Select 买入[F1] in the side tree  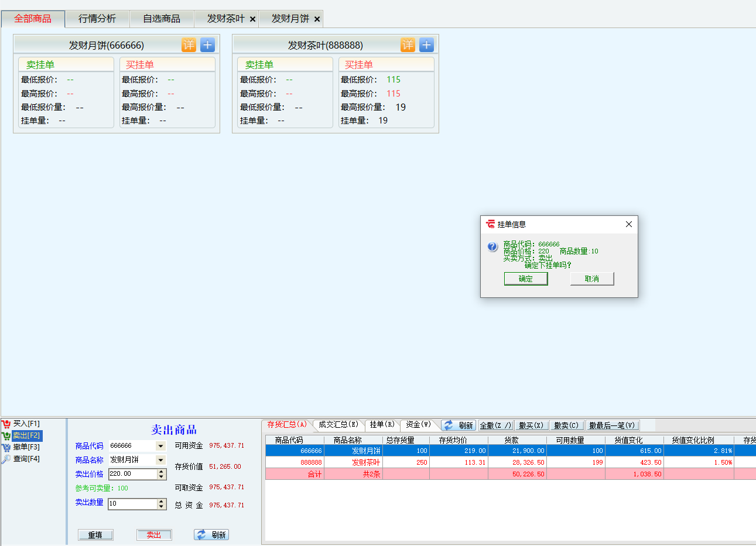pos(26,424)
